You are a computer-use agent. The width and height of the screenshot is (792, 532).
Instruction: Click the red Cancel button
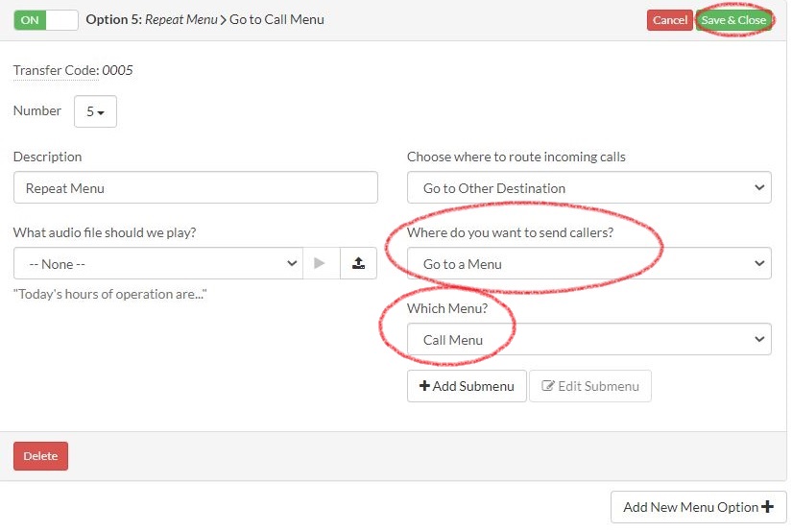click(x=669, y=20)
